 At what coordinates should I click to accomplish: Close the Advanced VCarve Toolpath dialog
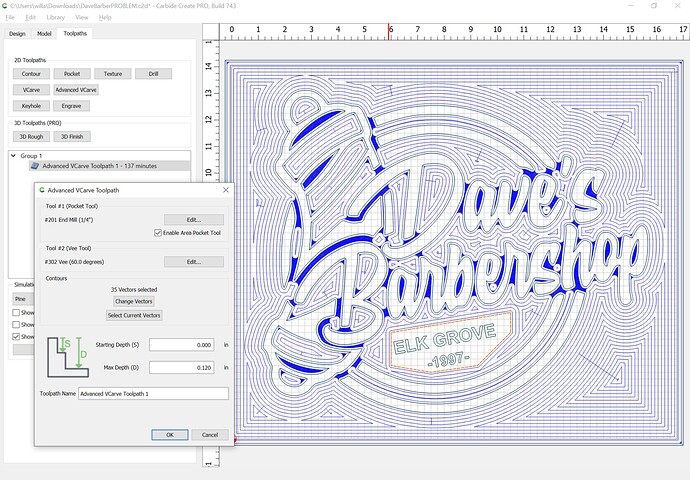(225, 189)
